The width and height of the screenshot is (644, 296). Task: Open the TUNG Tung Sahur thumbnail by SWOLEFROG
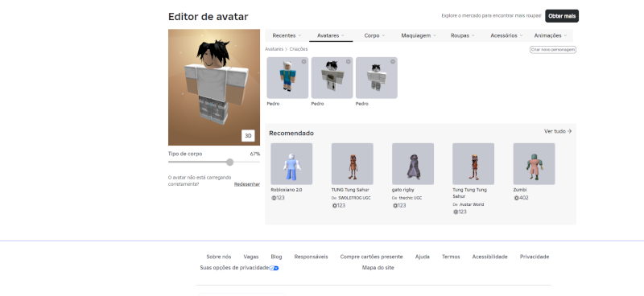click(353, 164)
